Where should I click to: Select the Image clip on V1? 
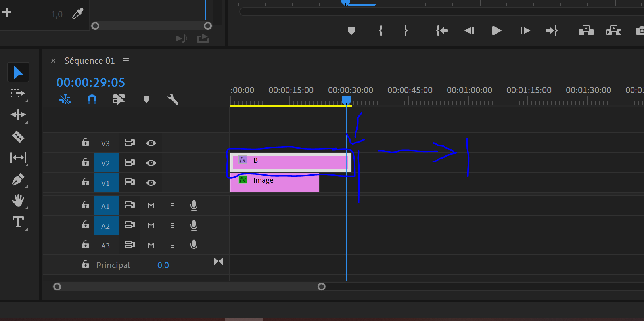(x=274, y=183)
